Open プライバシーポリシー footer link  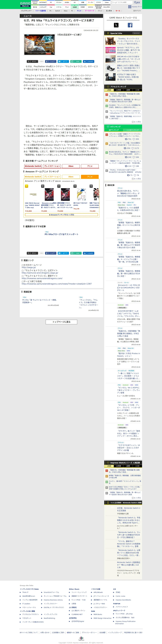[89, 633]
